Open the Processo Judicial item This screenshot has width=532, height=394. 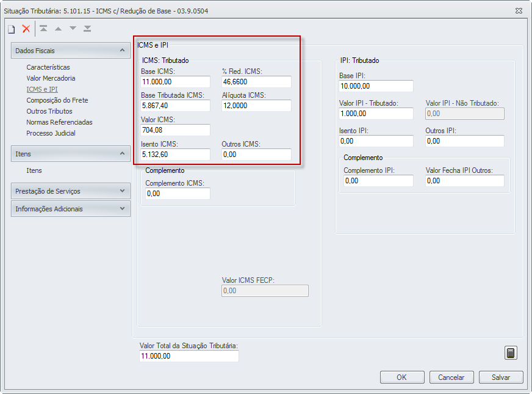coord(51,133)
